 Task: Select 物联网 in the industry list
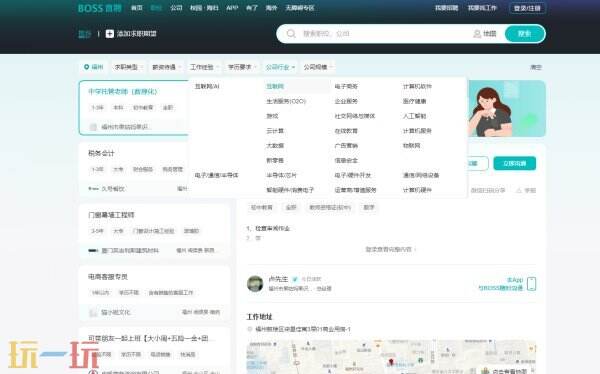pyautogui.click(x=412, y=145)
